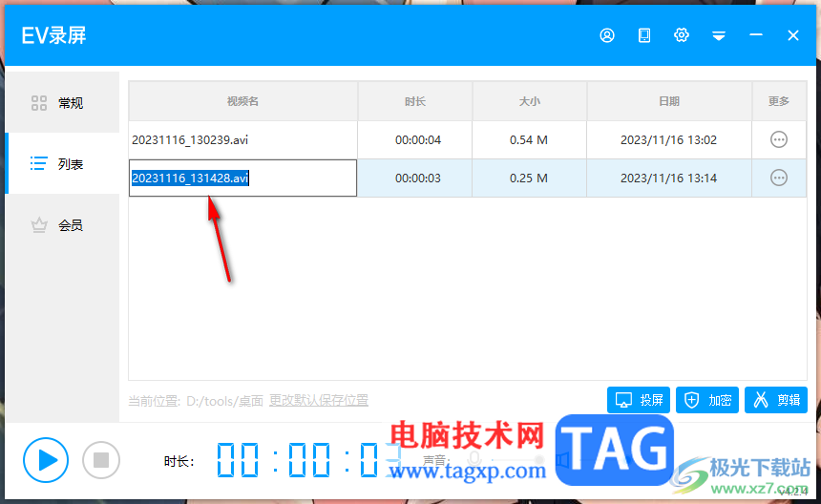
Task: Open the settings gear icon
Action: [x=682, y=35]
